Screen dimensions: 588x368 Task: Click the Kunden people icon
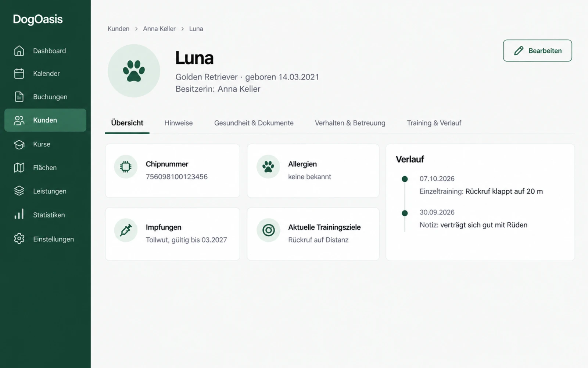pyautogui.click(x=19, y=120)
